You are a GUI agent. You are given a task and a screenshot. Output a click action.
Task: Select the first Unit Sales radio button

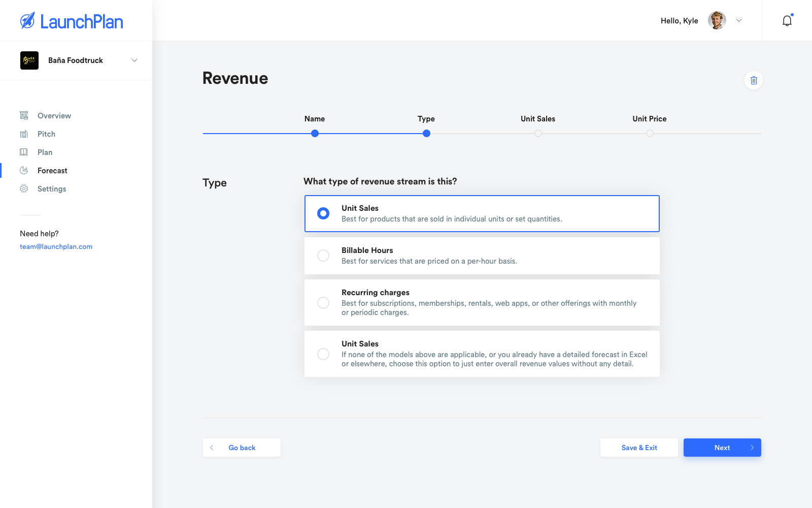[x=323, y=213]
